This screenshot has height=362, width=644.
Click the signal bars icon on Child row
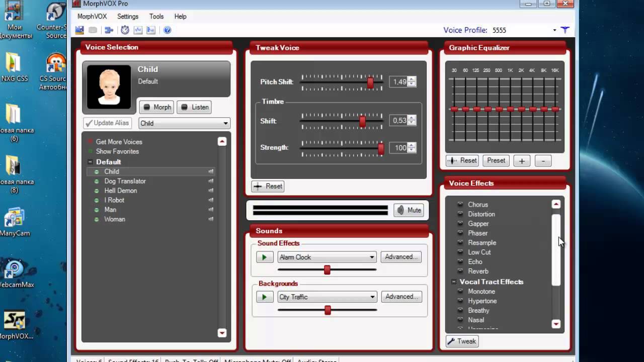211,171
